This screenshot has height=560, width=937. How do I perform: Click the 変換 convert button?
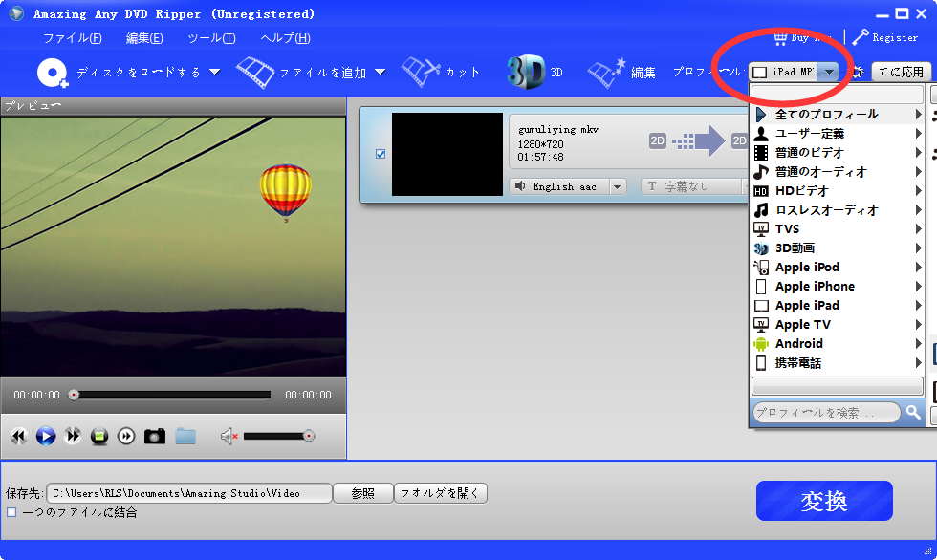tap(824, 501)
